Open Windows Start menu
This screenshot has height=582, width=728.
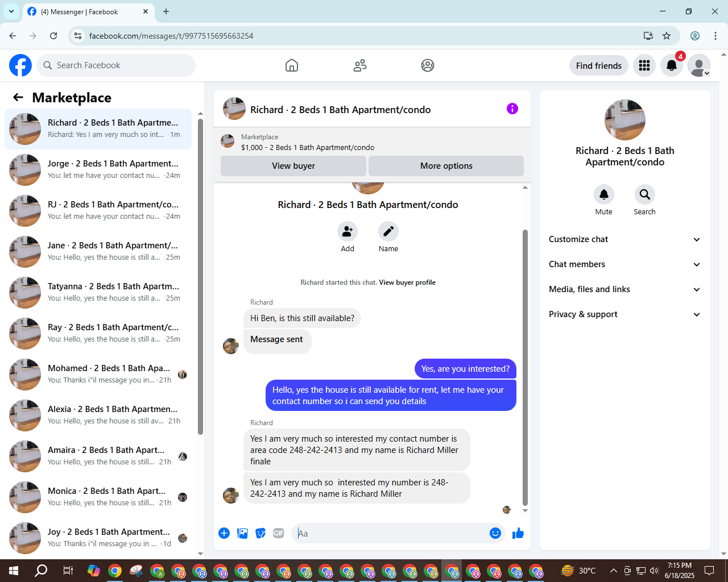14,571
